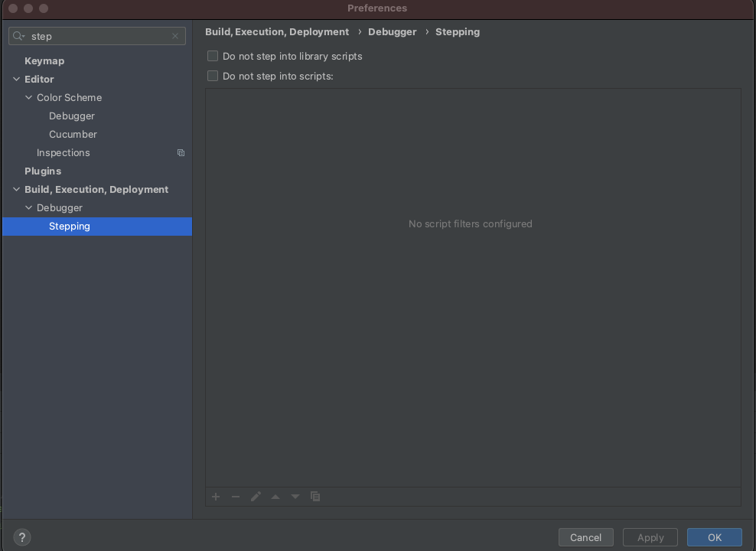Open the Inspections settings page
Viewport: 756px width, 551px height.
(64, 153)
